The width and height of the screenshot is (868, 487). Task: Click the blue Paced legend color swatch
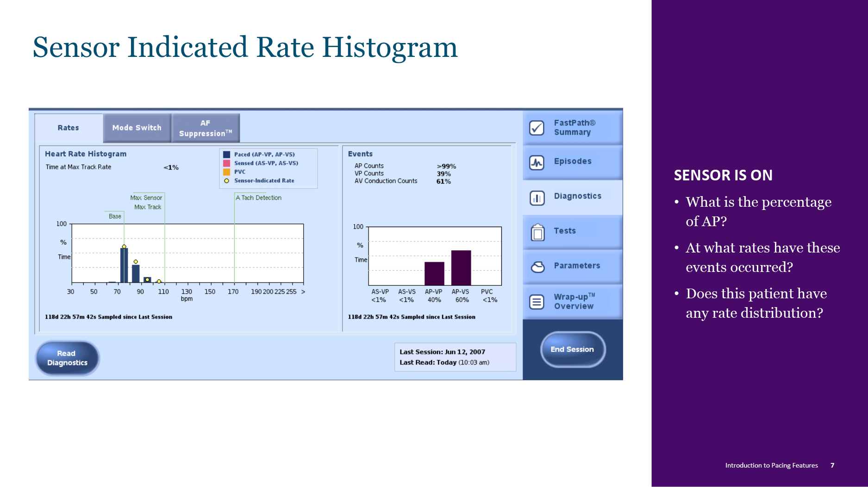[x=226, y=154]
